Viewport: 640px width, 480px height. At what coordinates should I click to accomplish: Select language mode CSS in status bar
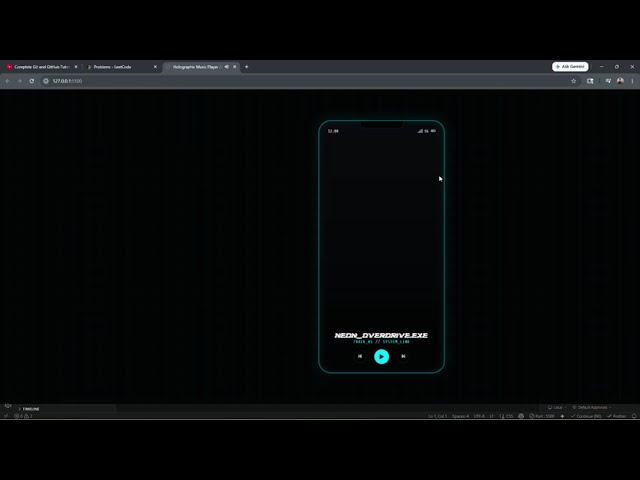(x=507, y=416)
